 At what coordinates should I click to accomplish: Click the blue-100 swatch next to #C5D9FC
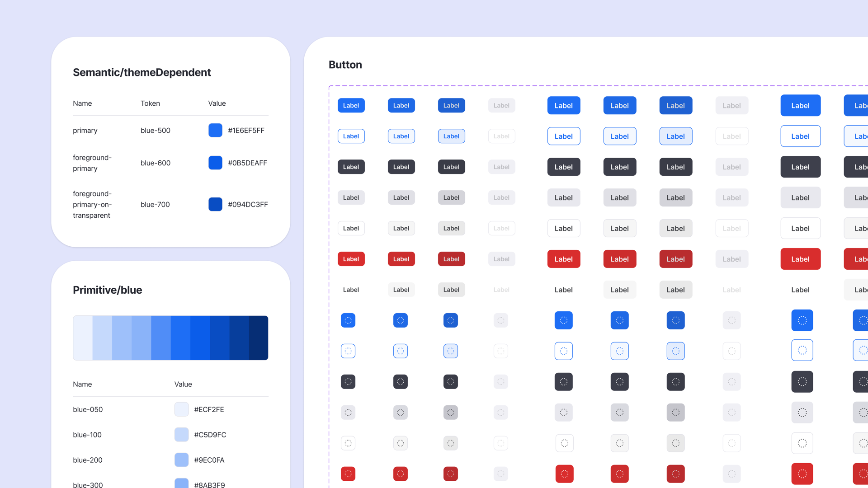coord(181,435)
